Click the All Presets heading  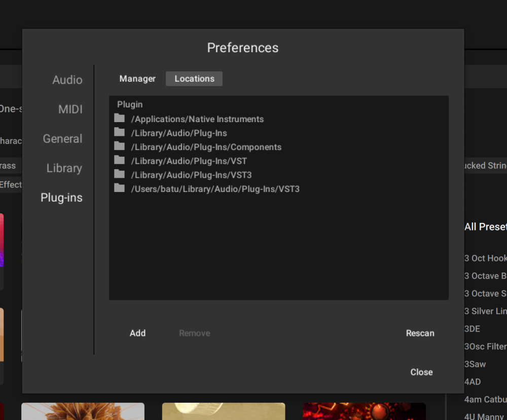[485, 227]
